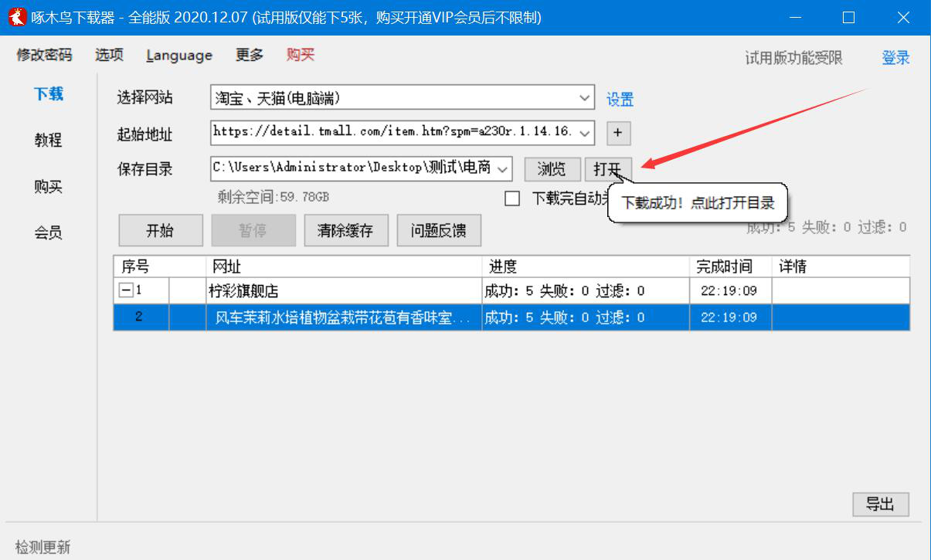Click the 设置 link
This screenshot has height=560, width=931.
[x=620, y=100]
